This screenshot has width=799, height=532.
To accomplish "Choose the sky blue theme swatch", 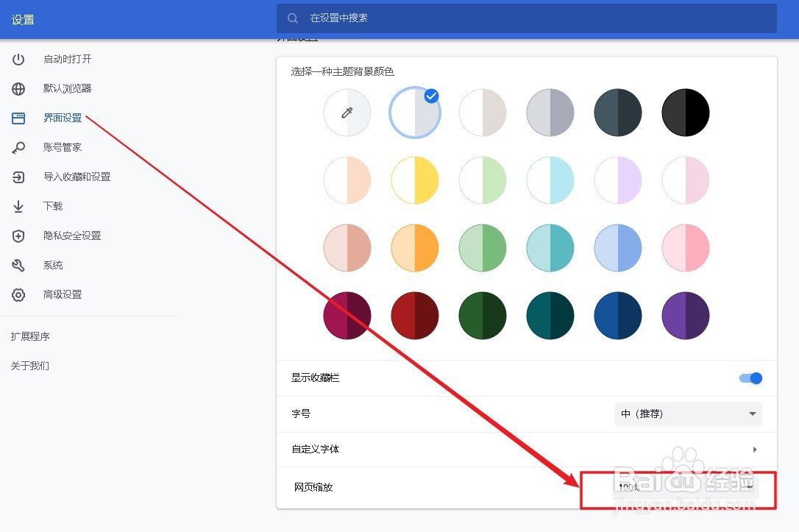I will coord(618,248).
